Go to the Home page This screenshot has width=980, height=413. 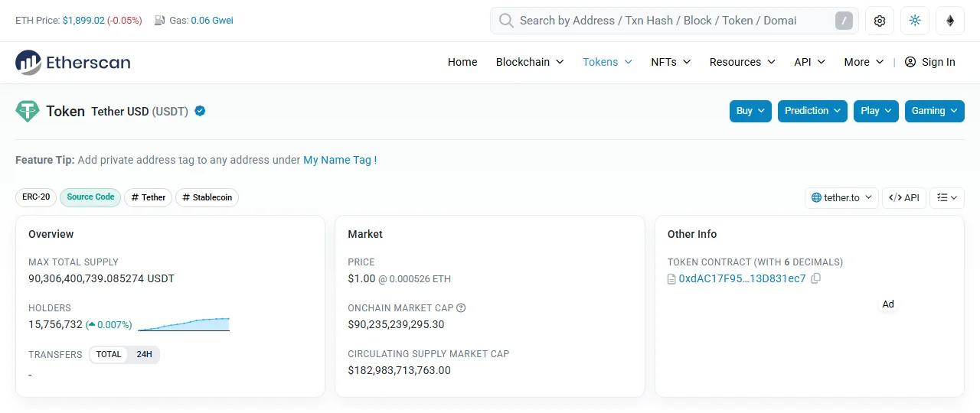point(462,62)
